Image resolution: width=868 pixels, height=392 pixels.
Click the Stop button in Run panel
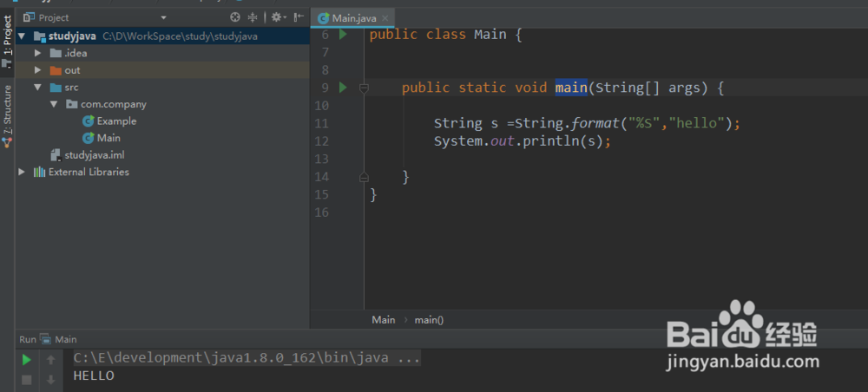[x=26, y=380]
